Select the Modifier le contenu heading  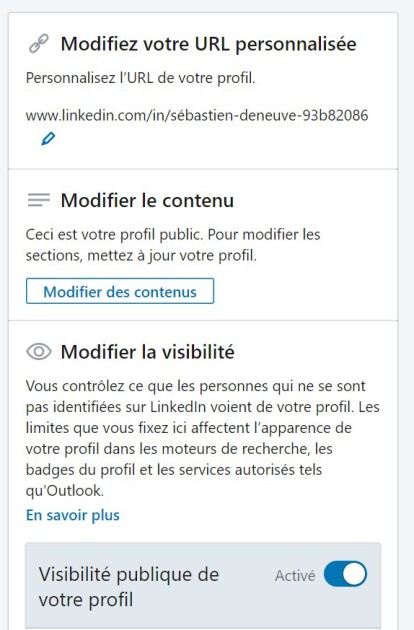point(147,200)
